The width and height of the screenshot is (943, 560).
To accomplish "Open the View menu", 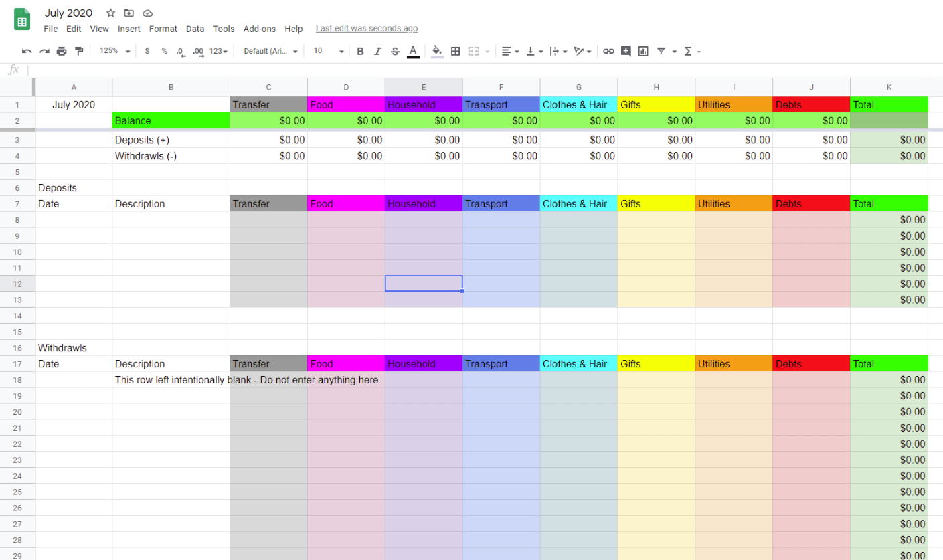I will pos(99,29).
